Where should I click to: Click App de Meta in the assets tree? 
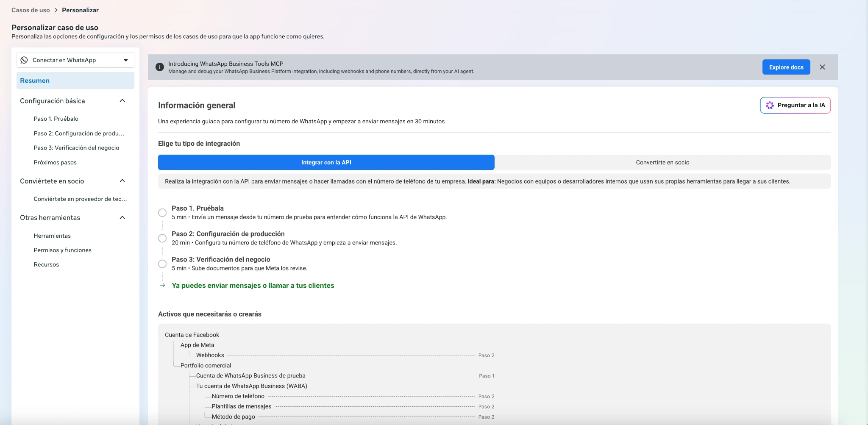coord(197,345)
